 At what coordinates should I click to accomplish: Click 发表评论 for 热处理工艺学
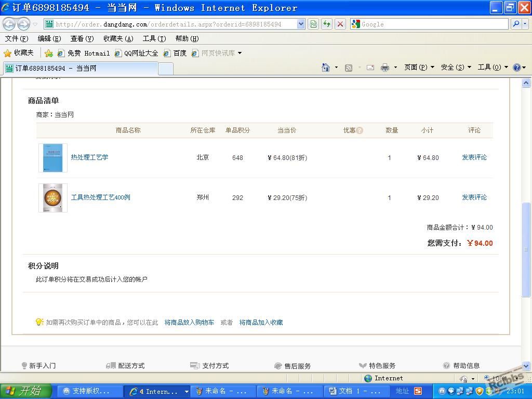pyautogui.click(x=474, y=157)
